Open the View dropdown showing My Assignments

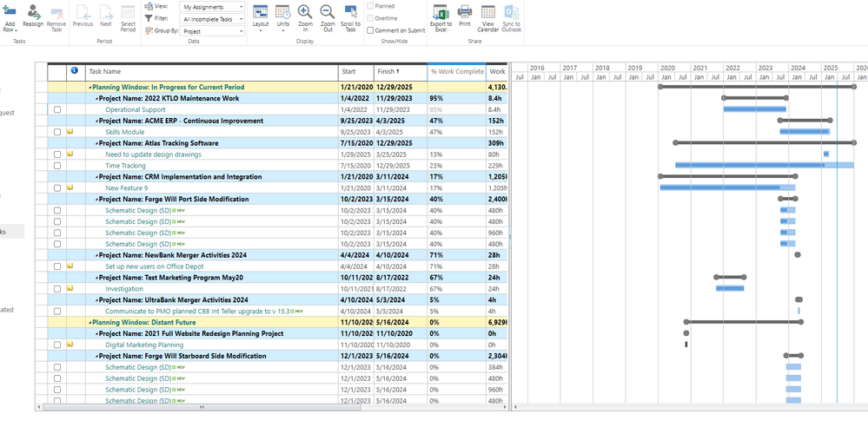213,6
